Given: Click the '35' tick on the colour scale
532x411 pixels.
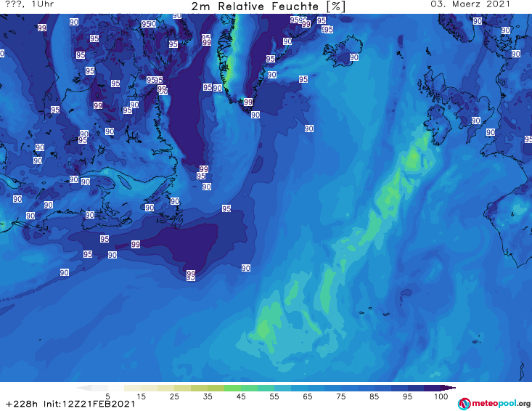Looking at the screenshot, I should [x=208, y=396].
